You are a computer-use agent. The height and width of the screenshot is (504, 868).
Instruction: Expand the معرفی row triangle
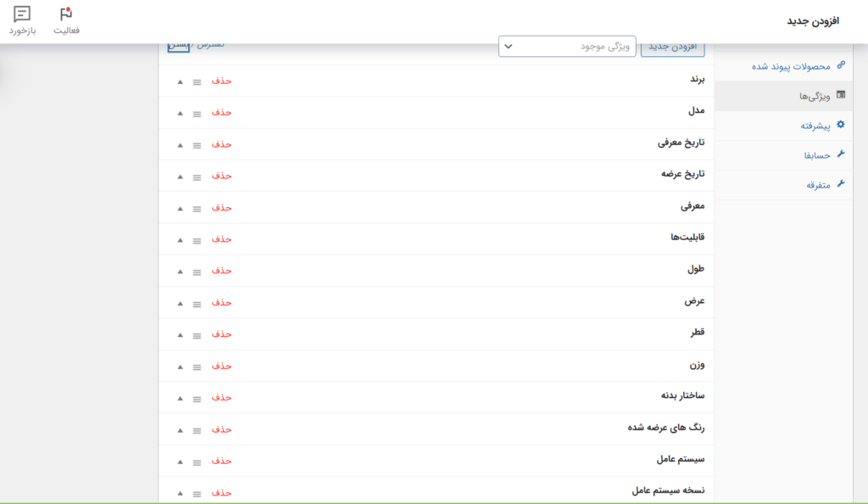(x=180, y=209)
